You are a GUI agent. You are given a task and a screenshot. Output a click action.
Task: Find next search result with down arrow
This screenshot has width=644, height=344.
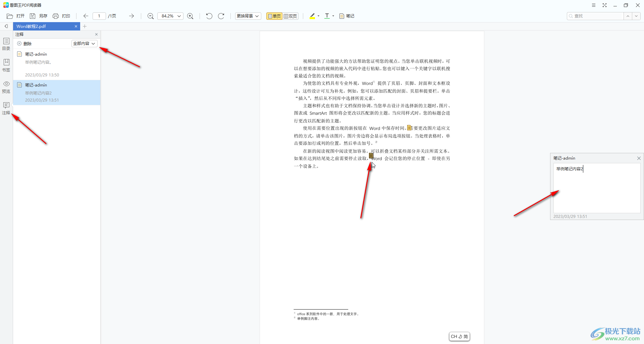tap(636, 16)
